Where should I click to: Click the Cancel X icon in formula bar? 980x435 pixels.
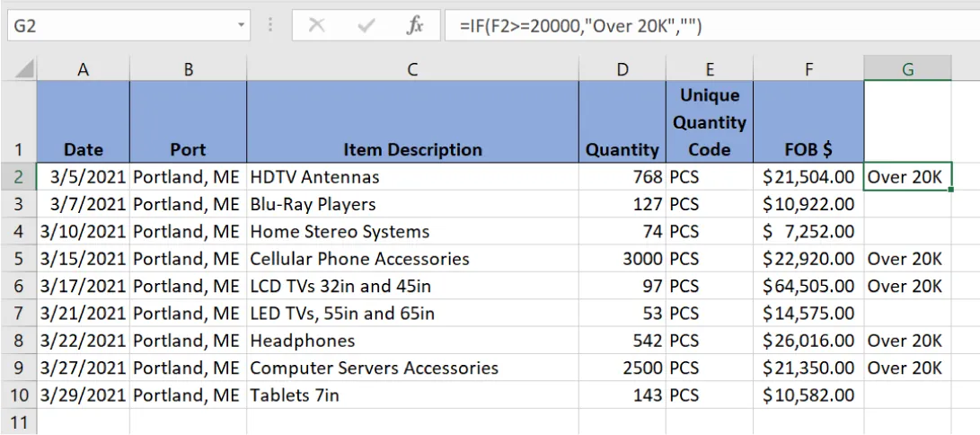316,27
